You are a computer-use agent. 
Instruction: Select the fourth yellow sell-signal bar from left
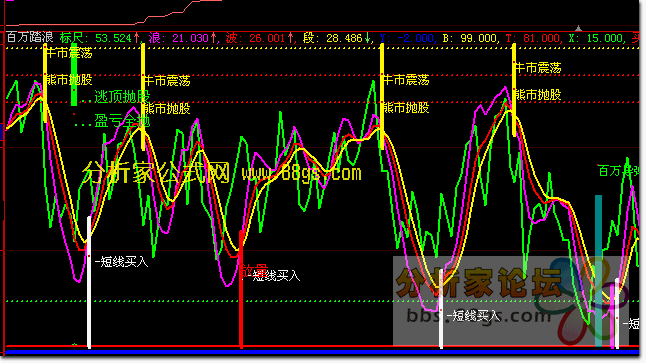pos(514,90)
